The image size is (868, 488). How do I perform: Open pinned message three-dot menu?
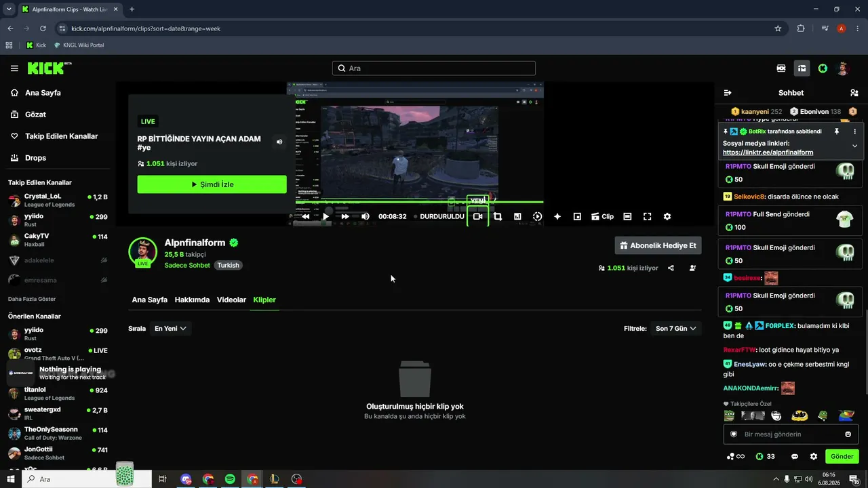pos(854,131)
